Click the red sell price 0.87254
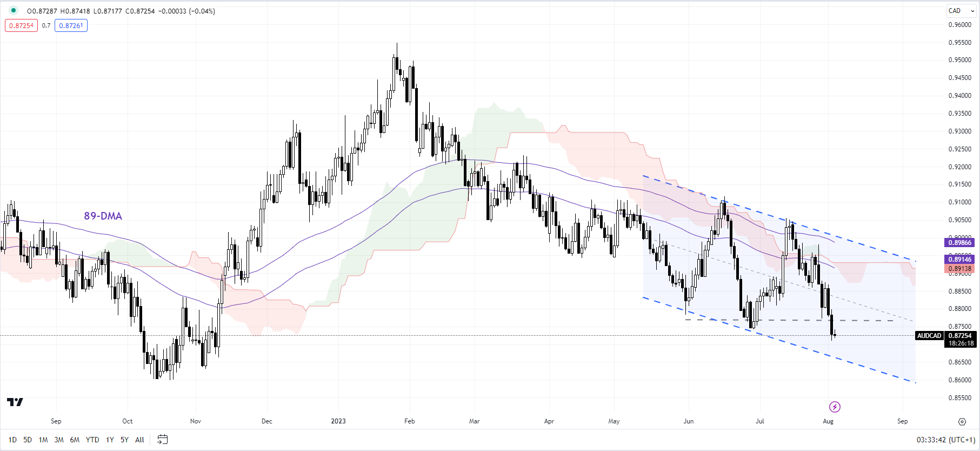The image size is (980, 451). 21,25
